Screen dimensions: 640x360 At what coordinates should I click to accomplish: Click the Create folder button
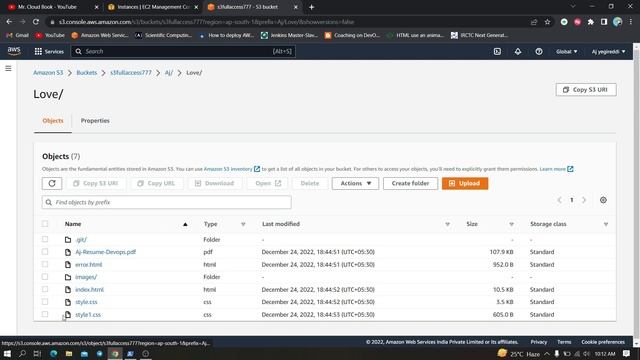(x=410, y=183)
